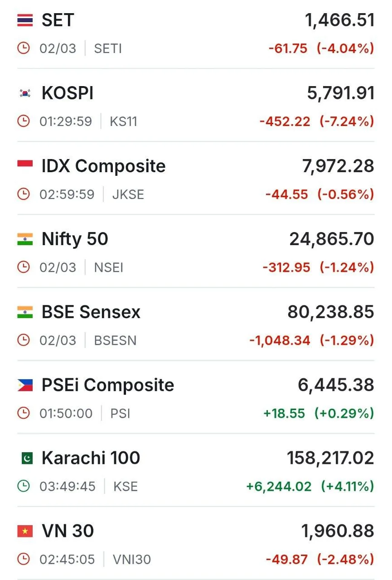Tap PSEi change +18.55 (+0.29%)

[x=319, y=413]
